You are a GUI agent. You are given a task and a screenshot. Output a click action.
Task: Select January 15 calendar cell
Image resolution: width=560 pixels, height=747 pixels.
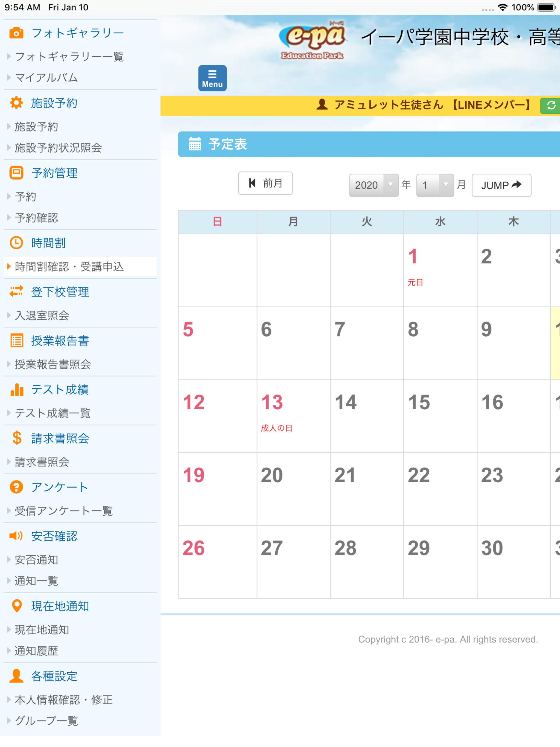click(440, 416)
